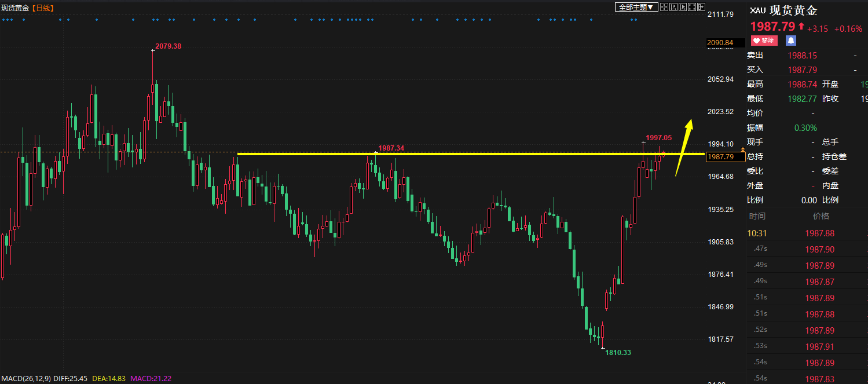Click the 比例 0.00 value
This screenshot has width=868, height=384.
pyautogui.click(x=809, y=200)
